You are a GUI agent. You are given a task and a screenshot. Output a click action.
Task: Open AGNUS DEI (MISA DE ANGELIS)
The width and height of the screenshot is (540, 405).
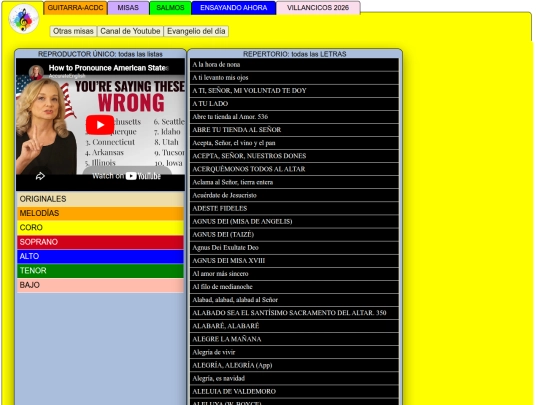(x=294, y=221)
